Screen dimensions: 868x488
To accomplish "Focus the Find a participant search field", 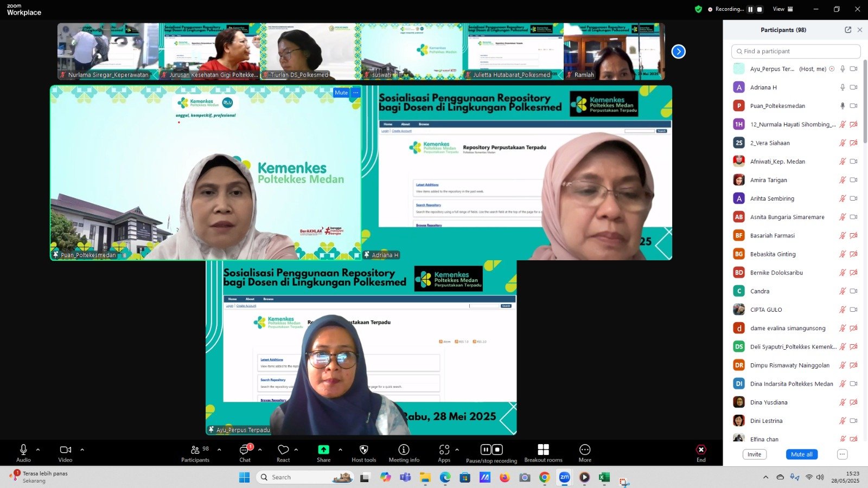I will pyautogui.click(x=796, y=52).
